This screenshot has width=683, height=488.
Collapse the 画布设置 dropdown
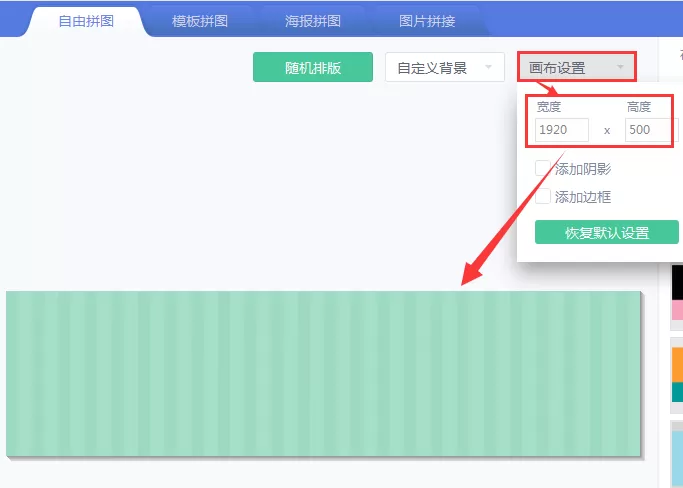pos(577,67)
